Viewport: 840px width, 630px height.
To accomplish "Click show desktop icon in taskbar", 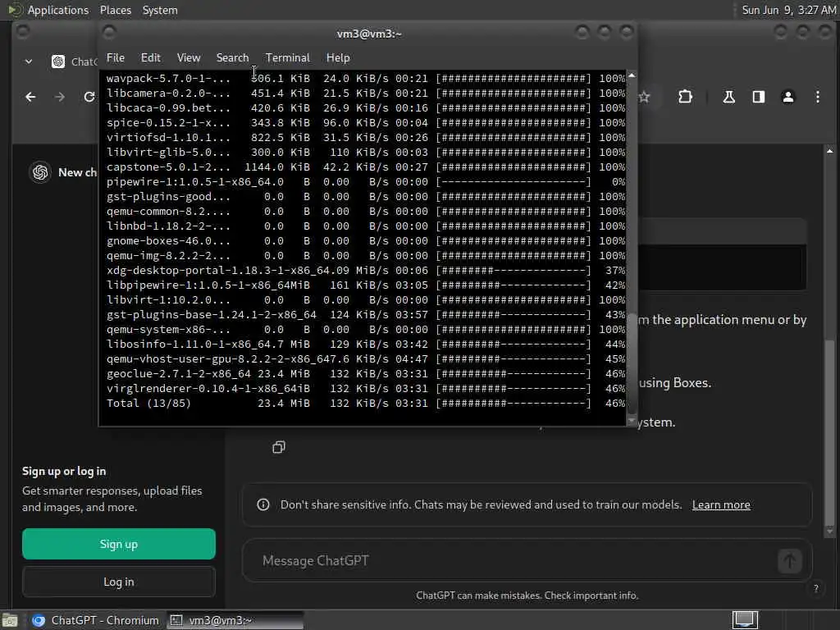I will (10, 621).
